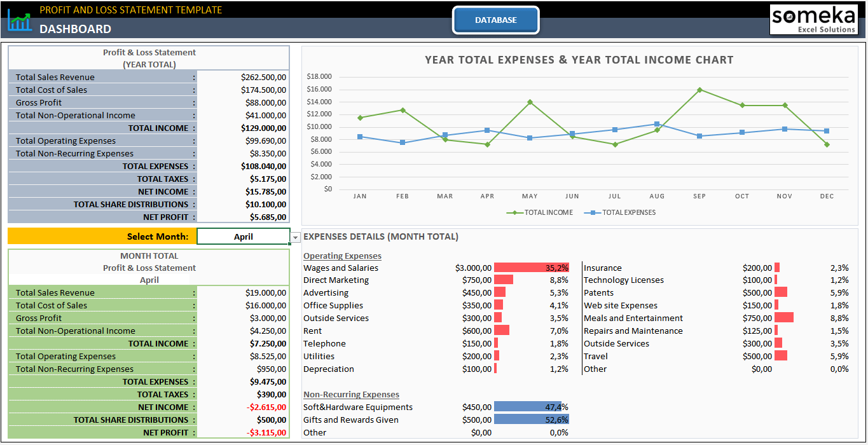
Task: Select the blue data bar for Gifts and Rewards Given
Action: click(x=531, y=420)
